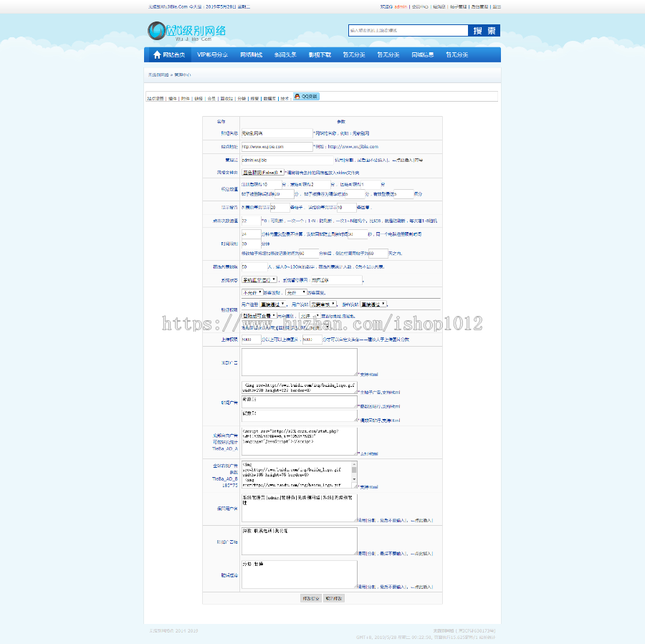This screenshot has width=645, height=644.
Task: Click the 搜索 search button
Action: (484, 30)
